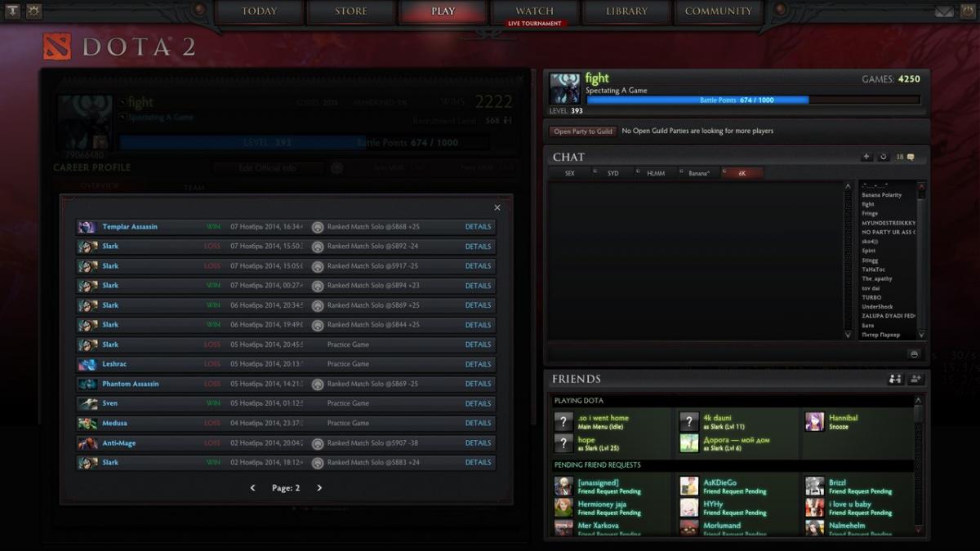Switch to the Play tab
The width and height of the screenshot is (980, 551).
[x=443, y=11]
